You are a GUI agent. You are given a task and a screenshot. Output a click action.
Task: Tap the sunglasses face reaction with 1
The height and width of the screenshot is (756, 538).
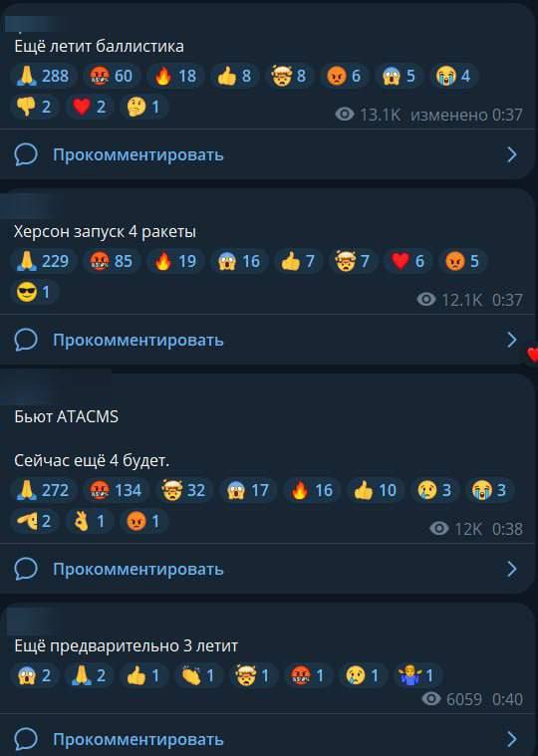tap(34, 292)
